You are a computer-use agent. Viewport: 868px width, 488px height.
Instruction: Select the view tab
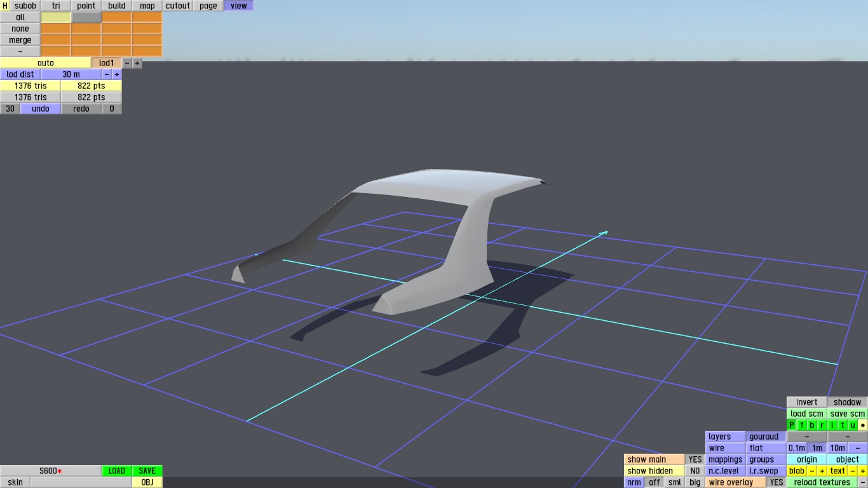pyautogui.click(x=239, y=6)
